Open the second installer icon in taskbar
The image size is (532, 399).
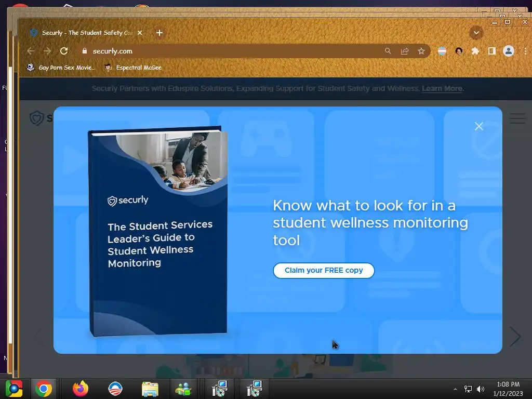point(254,389)
